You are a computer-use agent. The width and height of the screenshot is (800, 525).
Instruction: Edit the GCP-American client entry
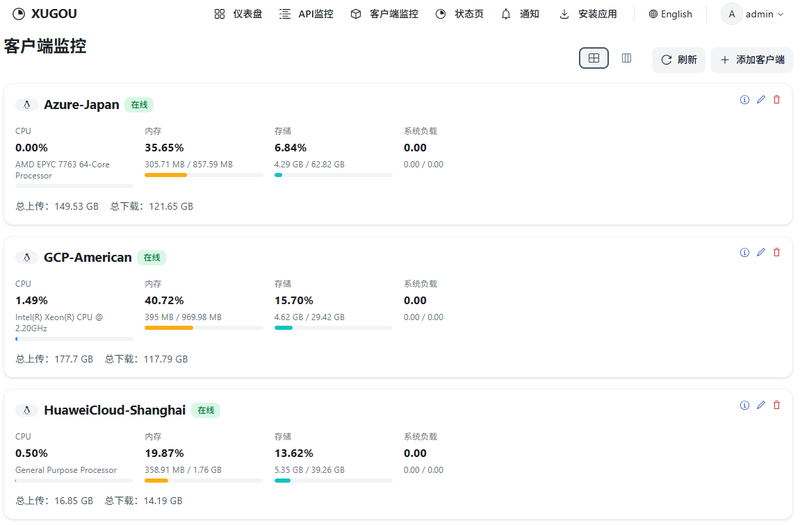click(761, 253)
